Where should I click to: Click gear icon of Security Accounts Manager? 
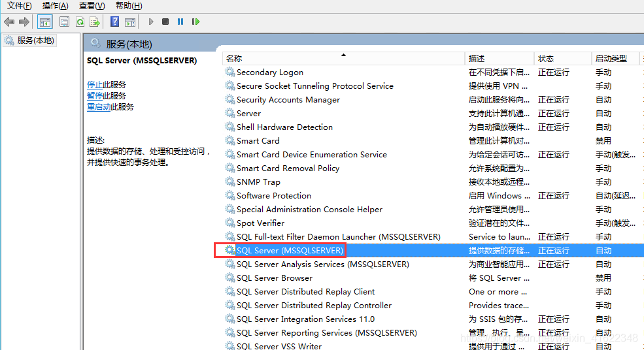(x=229, y=100)
